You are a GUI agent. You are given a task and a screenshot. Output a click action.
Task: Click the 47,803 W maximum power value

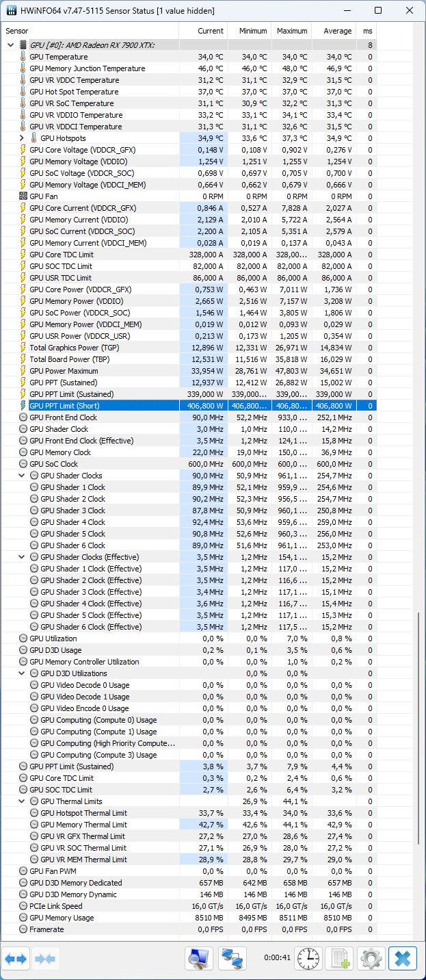293,371
